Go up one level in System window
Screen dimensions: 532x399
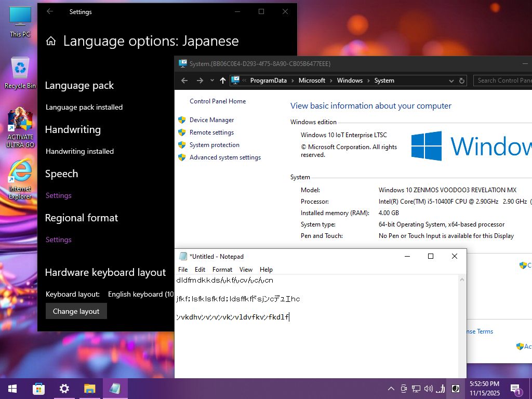[x=222, y=81]
